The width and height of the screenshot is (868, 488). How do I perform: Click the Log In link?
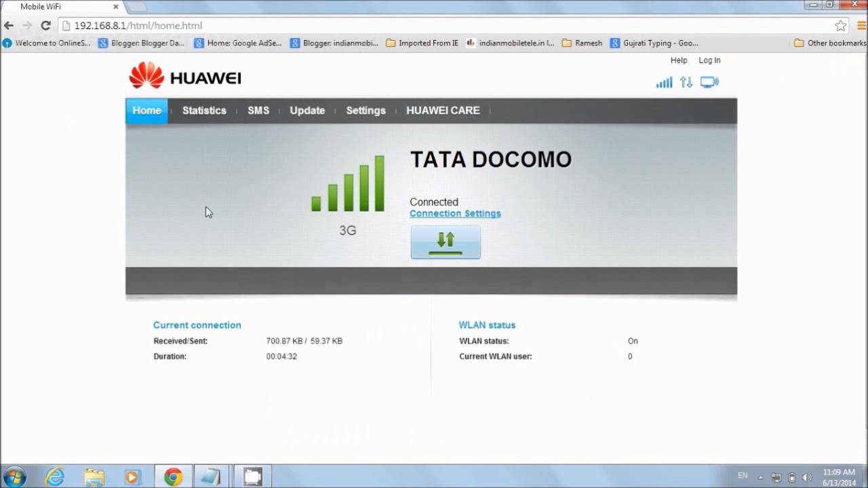709,60
